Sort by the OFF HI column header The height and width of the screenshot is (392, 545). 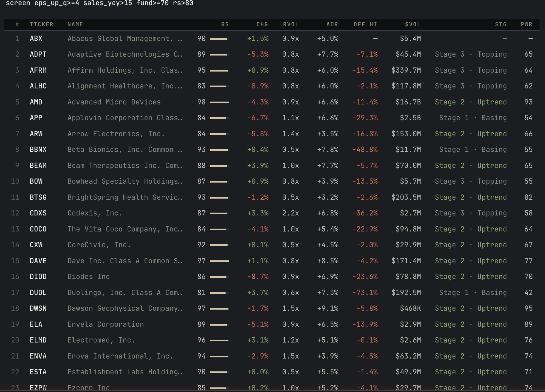point(365,25)
